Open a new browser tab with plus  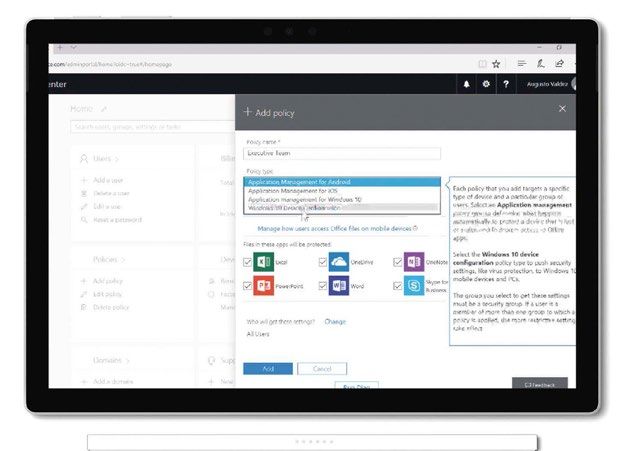click(60, 48)
